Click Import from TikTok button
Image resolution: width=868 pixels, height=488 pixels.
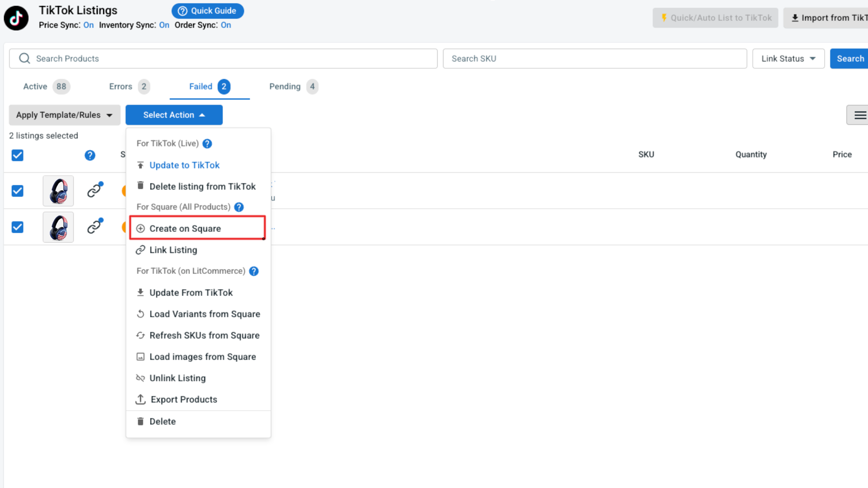click(826, 18)
